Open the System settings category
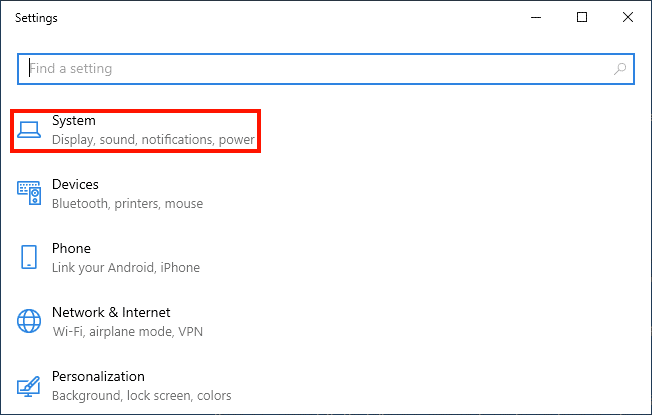This screenshot has width=652, height=415. [x=74, y=121]
